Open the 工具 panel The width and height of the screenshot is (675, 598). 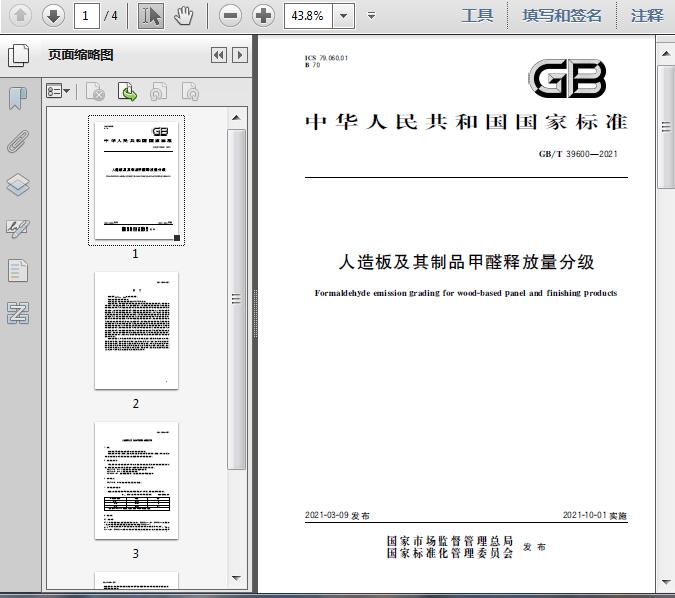tap(477, 16)
